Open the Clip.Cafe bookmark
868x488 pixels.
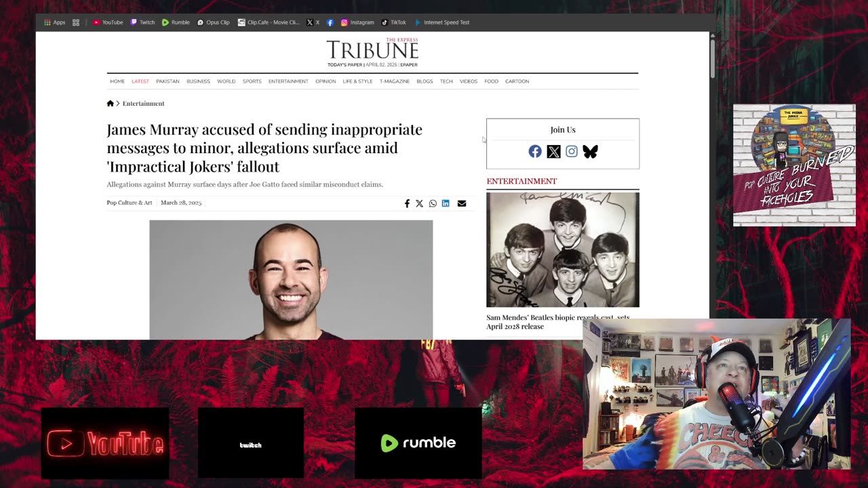click(x=269, y=22)
